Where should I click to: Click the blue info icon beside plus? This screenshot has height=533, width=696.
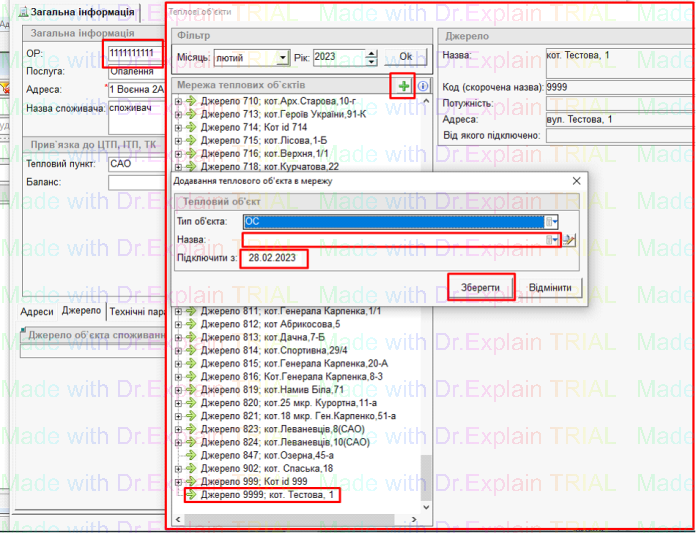423,87
